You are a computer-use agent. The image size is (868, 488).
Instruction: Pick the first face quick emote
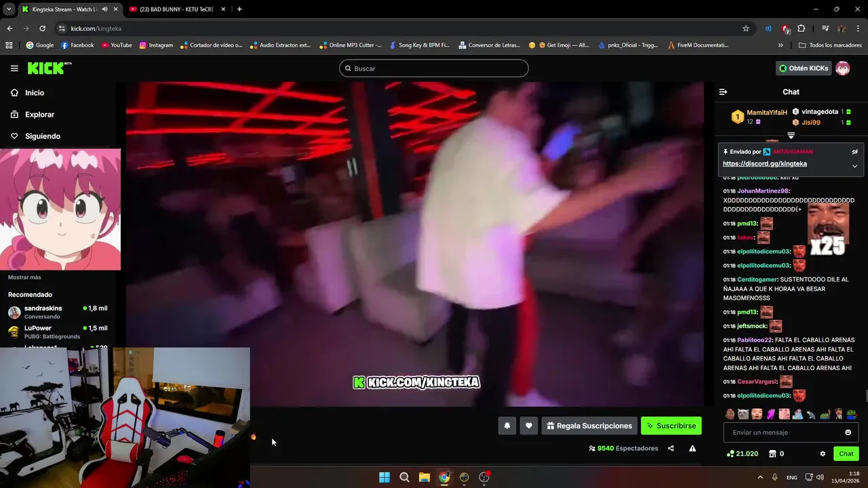coord(730,414)
